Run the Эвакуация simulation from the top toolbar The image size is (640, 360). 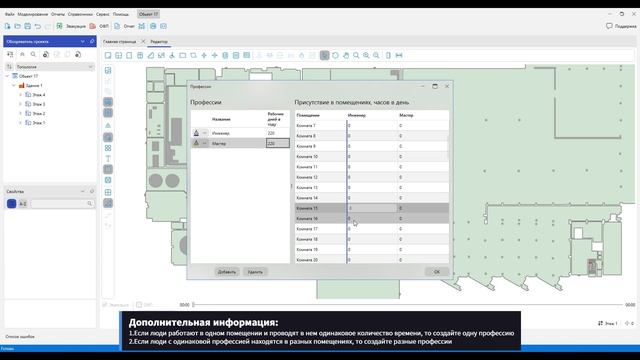(x=71, y=26)
